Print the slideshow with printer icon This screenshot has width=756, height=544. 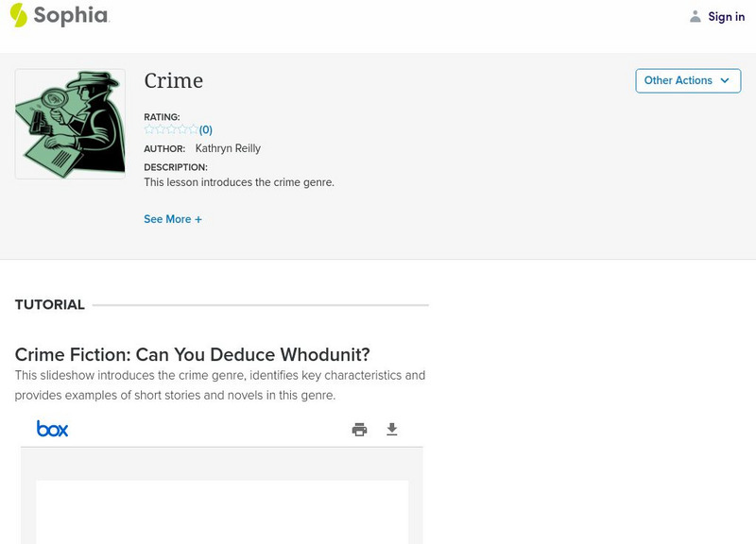(359, 429)
